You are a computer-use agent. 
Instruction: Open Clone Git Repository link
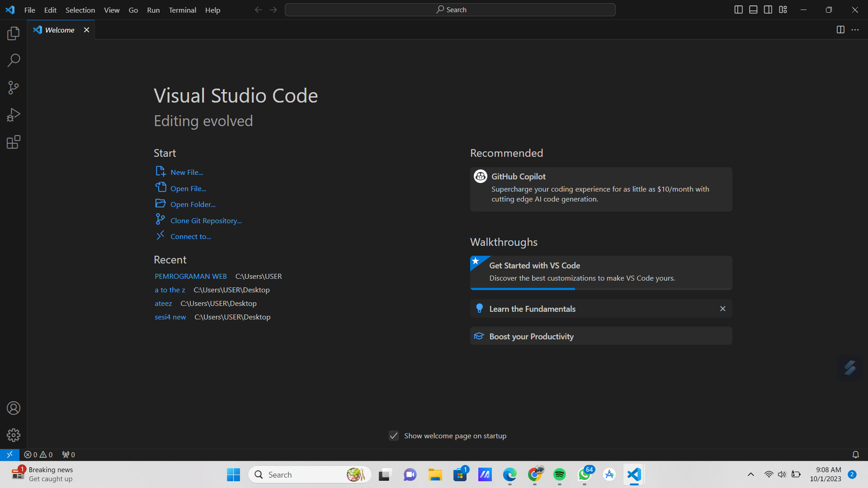[x=205, y=220]
